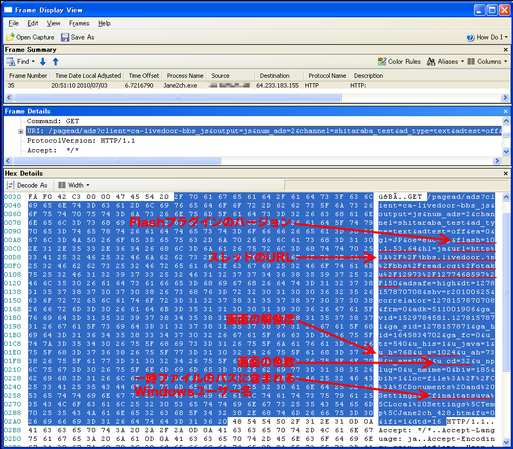513x449 pixels.
Task: Click the Save As disk icon
Action: click(x=65, y=37)
